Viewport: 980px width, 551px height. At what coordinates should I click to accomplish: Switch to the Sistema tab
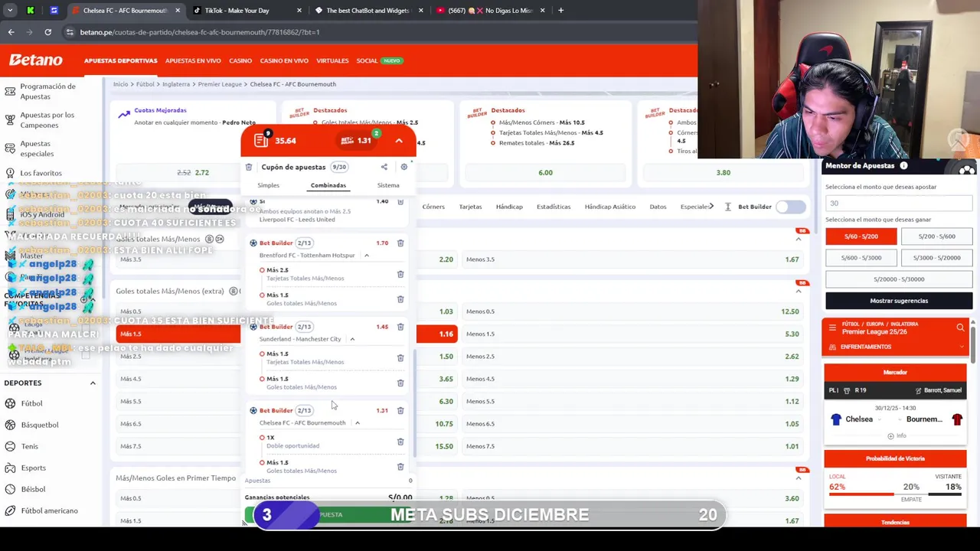pos(388,185)
